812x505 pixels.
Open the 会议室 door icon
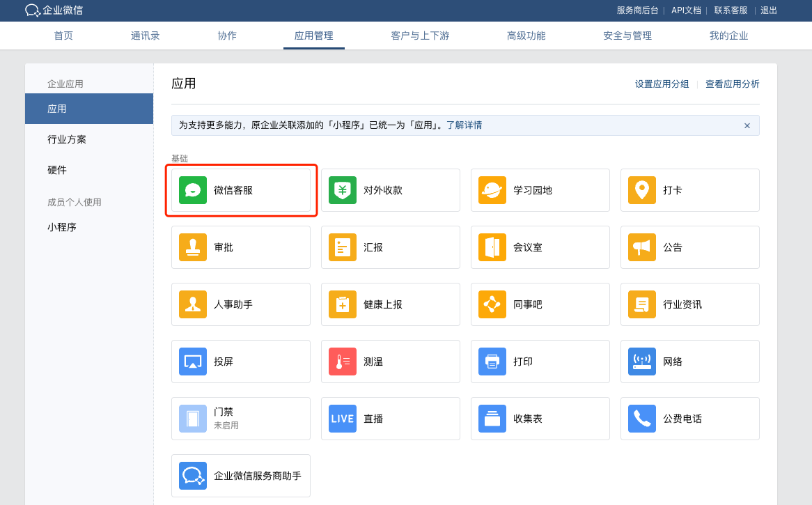[x=492, y=247]
